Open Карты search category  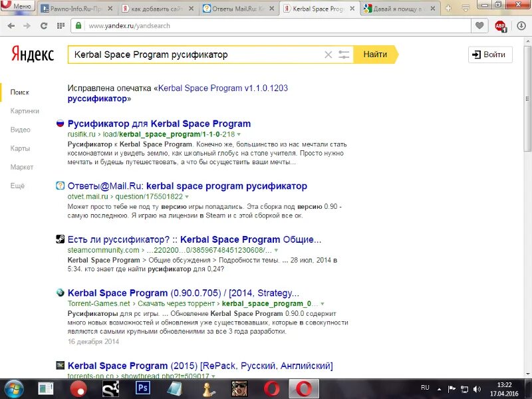20,148
